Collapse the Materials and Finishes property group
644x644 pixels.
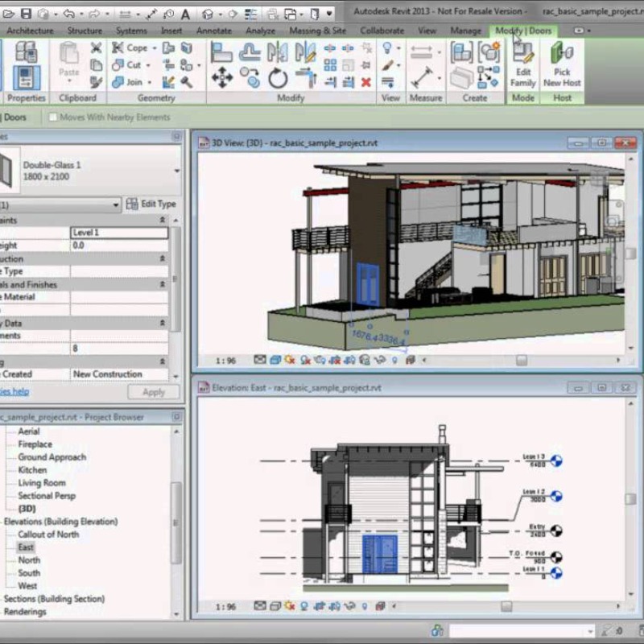pos(163,284)
